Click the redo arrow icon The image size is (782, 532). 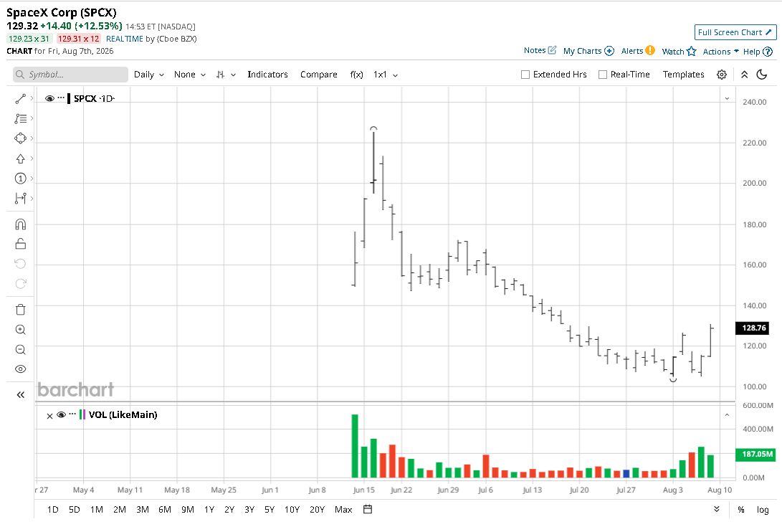21,283
